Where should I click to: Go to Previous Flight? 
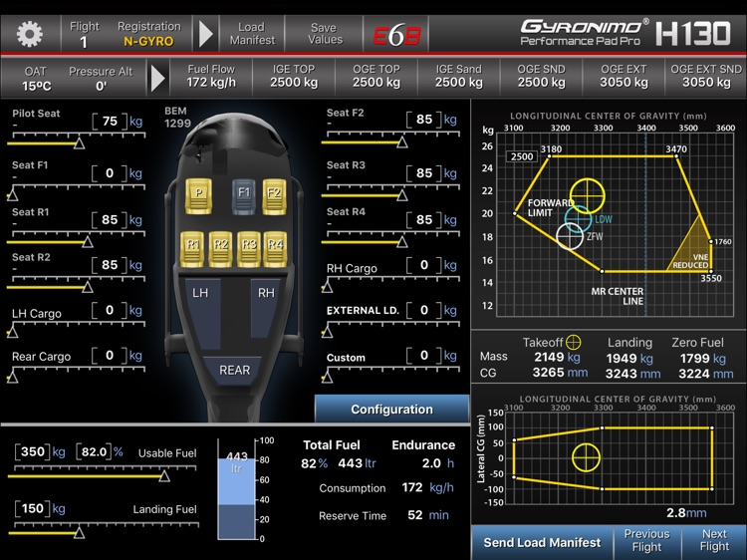point(646,540)
